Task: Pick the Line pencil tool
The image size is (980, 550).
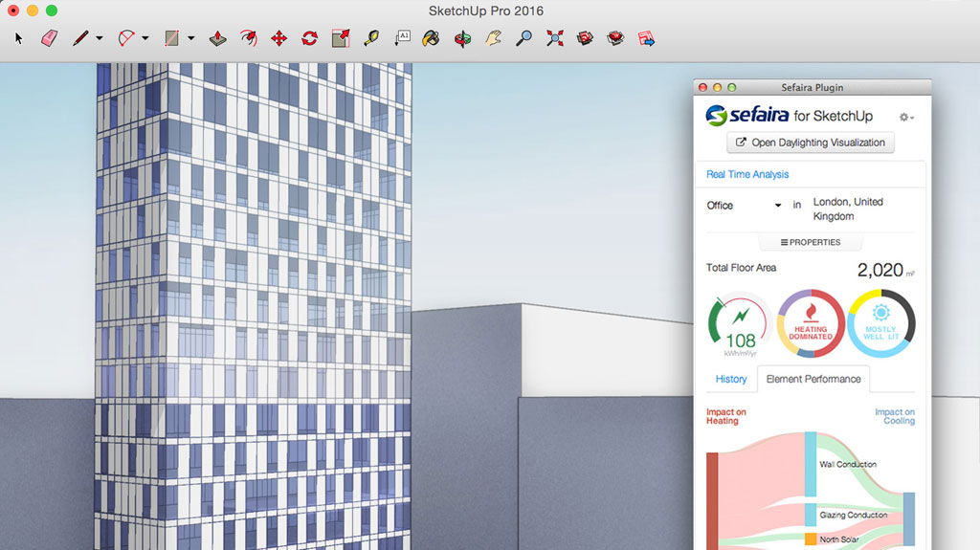Action: click(80, 39)
